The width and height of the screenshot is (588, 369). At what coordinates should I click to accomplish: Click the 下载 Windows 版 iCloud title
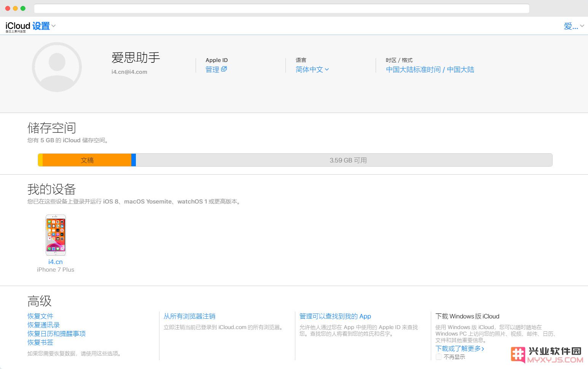click(x=467, y=316)
